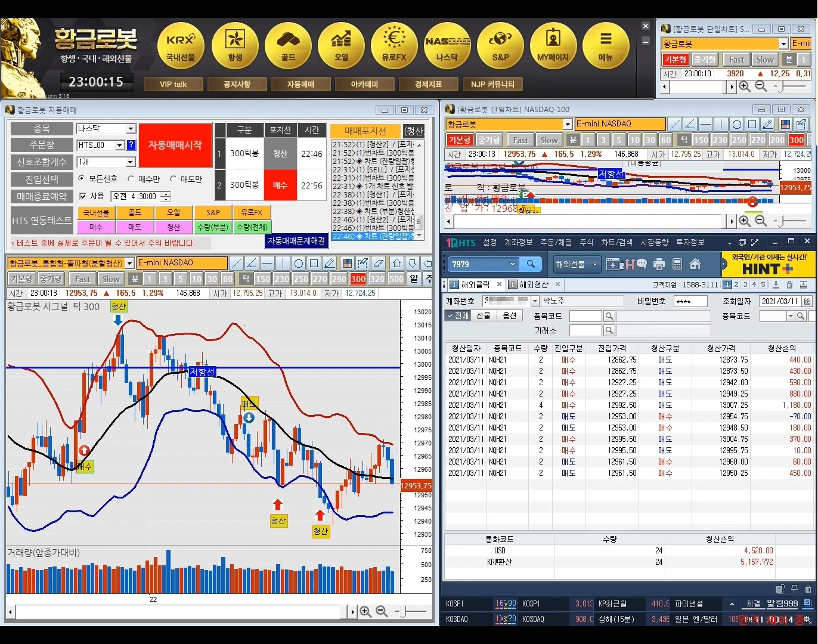
Task: Click the red 자동매매시작 button
Action: click(175, 145)
